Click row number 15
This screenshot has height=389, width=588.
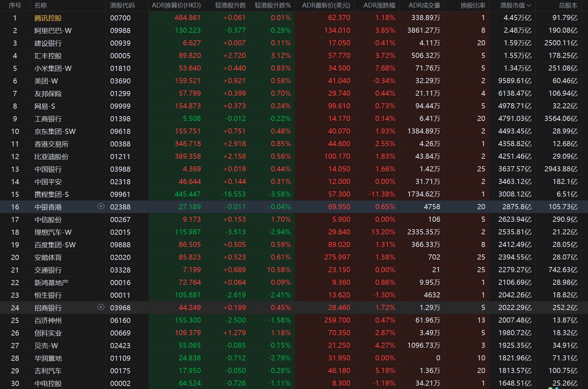click(x=15, y=194)
